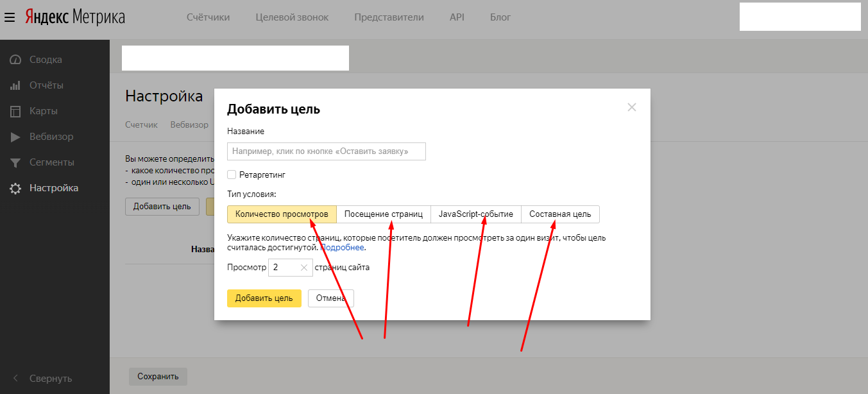Image resolution: width=868 pixels, height=394 pixels.
Task: Click the Вебвизор play icon
Action: click(16, 137)
